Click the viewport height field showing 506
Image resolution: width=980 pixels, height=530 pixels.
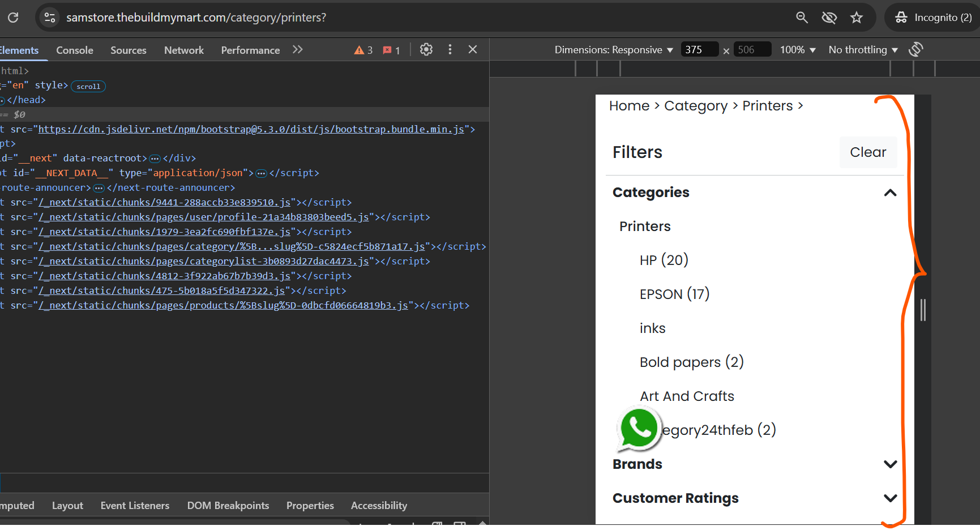(x=752, y=50)
